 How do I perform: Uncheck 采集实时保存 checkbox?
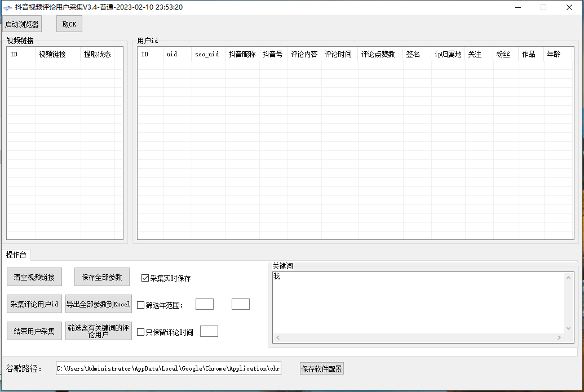145,278
